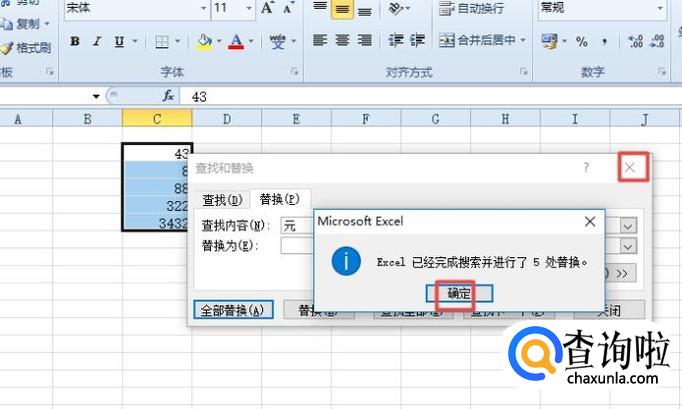Click the cell borders icon
The image size is (682, 409).
162,42
